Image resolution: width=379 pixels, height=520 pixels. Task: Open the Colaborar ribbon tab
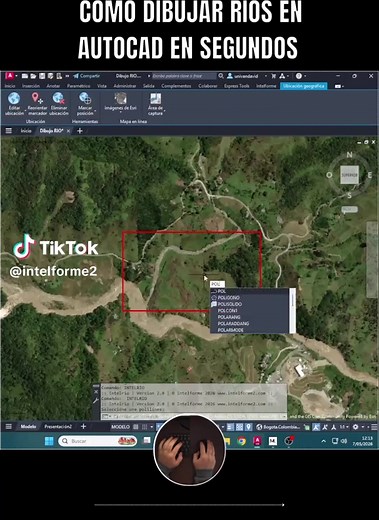(208, 86)
